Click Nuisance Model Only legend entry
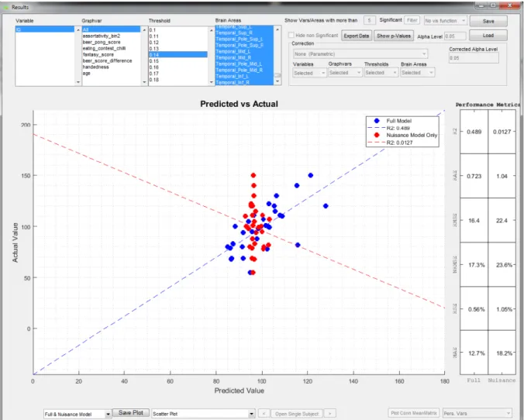The width and height of the screenshot is (524, 420). click(412, 135)
